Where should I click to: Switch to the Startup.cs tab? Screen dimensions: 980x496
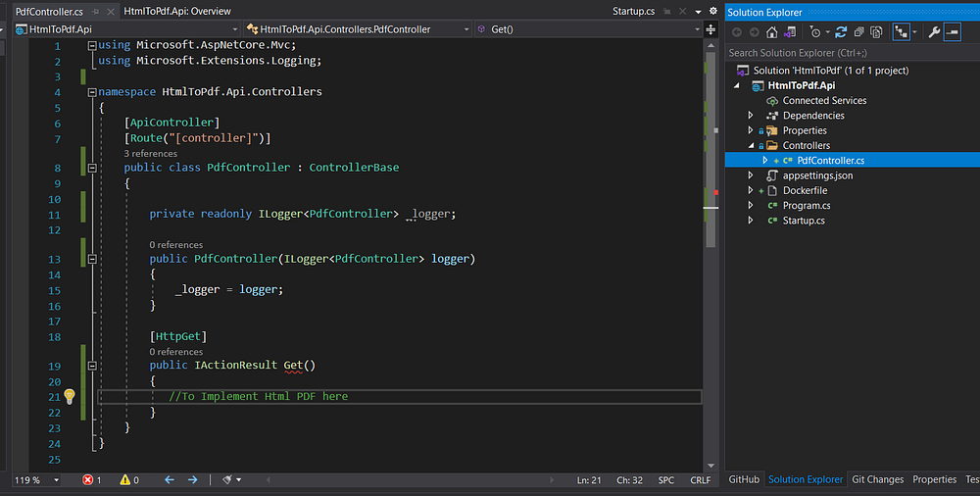click(632, 11)
